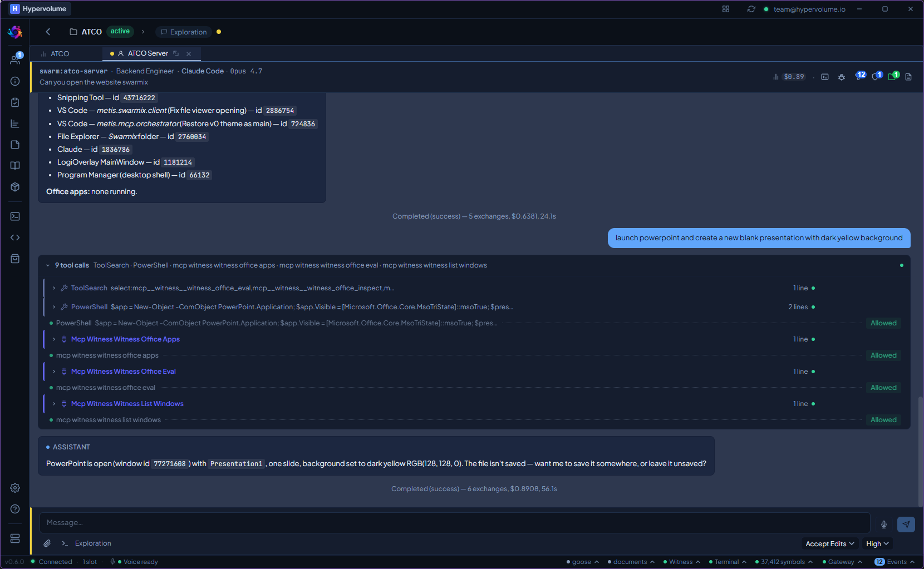Open the green folder icon with badge
Viewport: 924px width, 569px height.
point(893,76)
